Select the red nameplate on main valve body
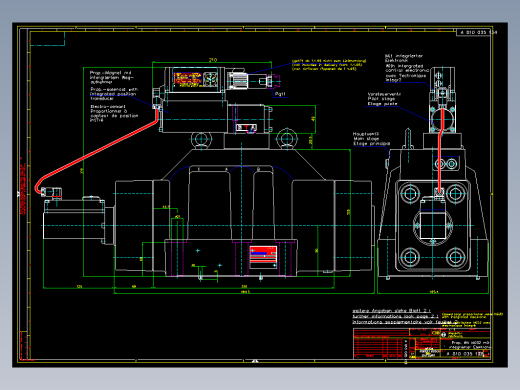This screenshot has width=520, height=390. click(263, 257)
